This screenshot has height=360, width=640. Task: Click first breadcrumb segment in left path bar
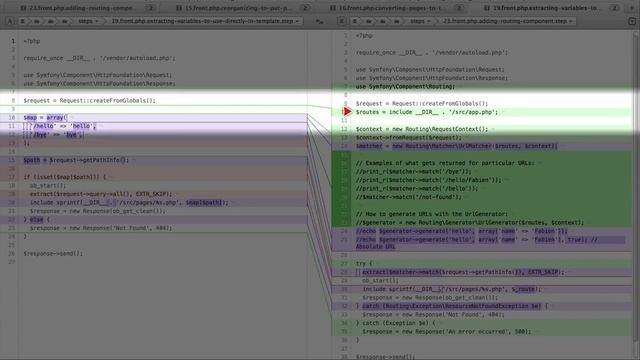pos(23,21)
